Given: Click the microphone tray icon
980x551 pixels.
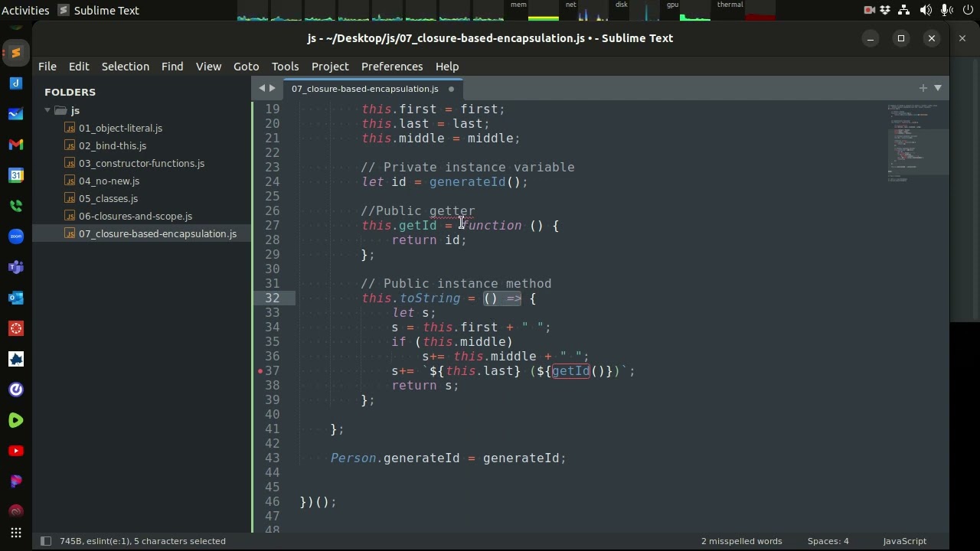Looking at the screenshot, I should click(x=946, y=10).
